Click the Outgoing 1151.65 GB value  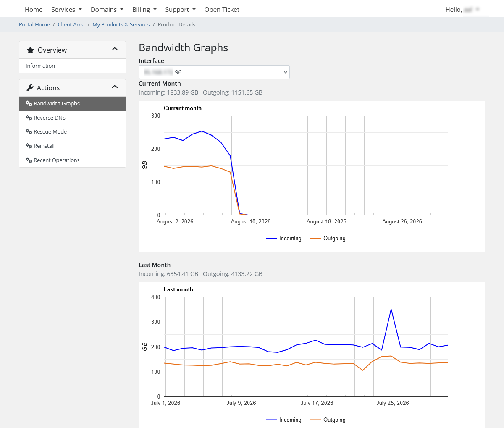pyautogui.click(x=233, y=92)
